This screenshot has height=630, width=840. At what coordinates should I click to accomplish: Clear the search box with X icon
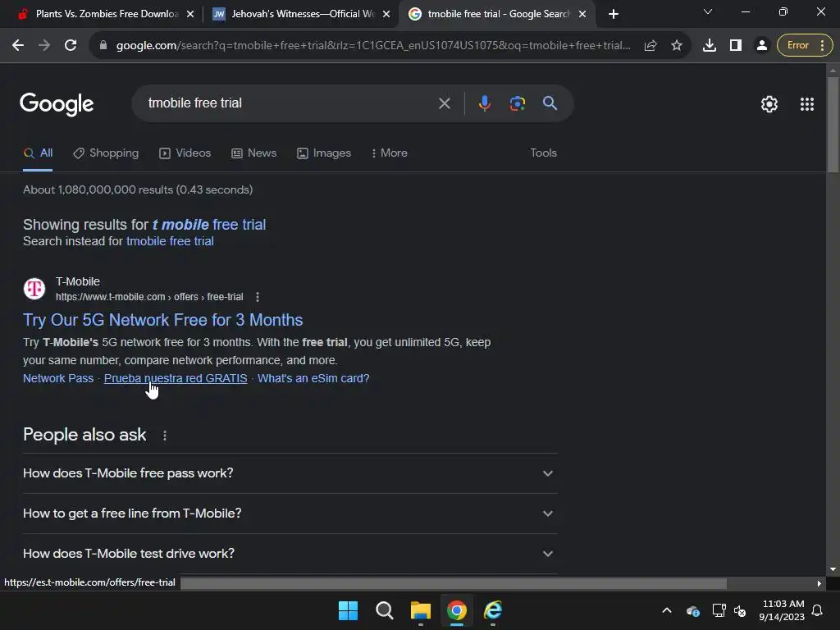(444, 103)
